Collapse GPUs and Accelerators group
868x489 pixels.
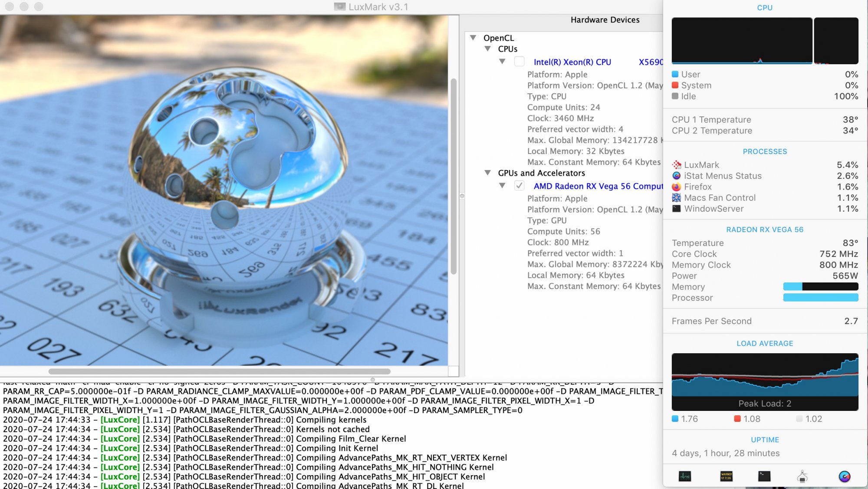[487, 173]
